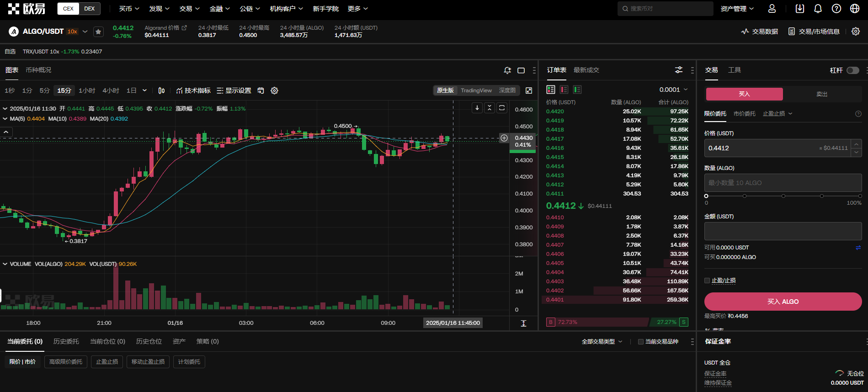
Task: Expand the 0.0001 price precision dropdown
Action: pyautogui.click(x=673, y=90)
